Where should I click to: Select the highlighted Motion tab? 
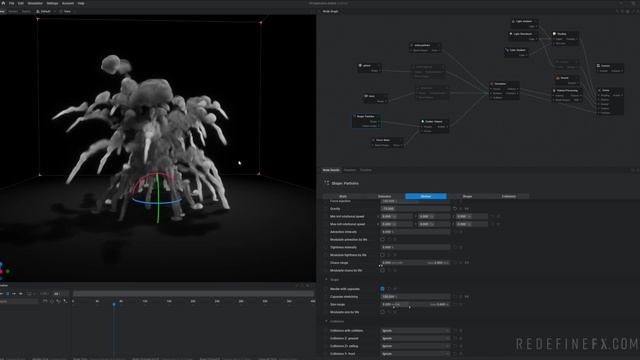[x=426, y=196]
